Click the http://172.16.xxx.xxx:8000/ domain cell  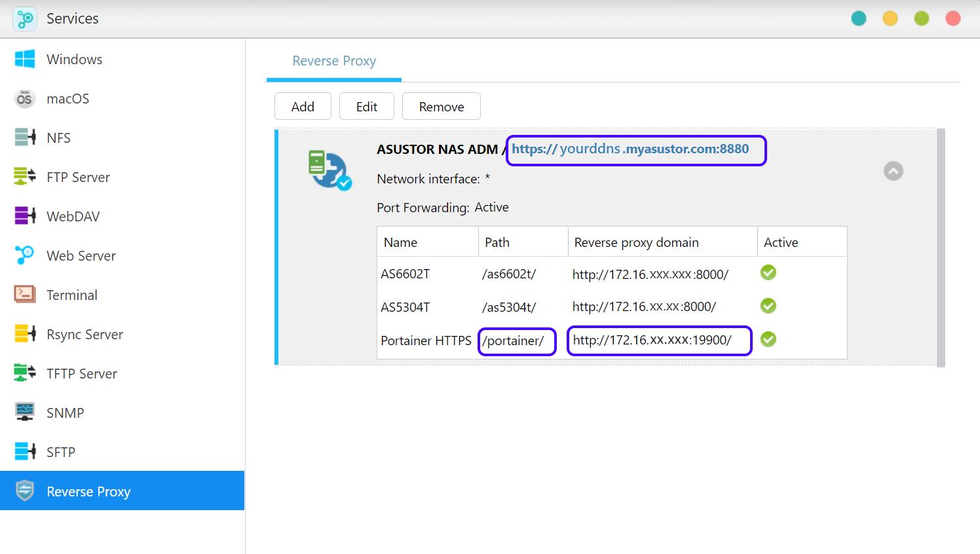650,274
